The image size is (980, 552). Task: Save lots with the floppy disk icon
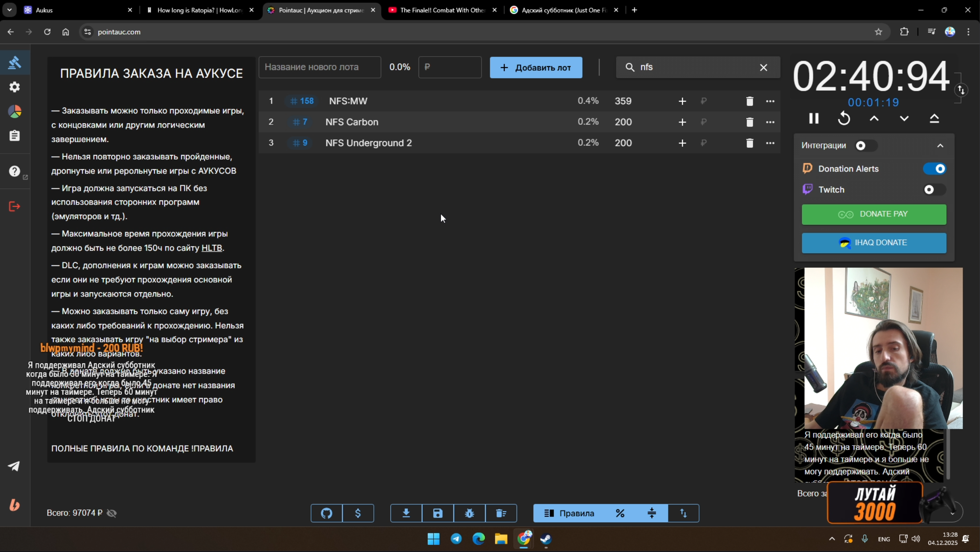(x=438, y=513)
